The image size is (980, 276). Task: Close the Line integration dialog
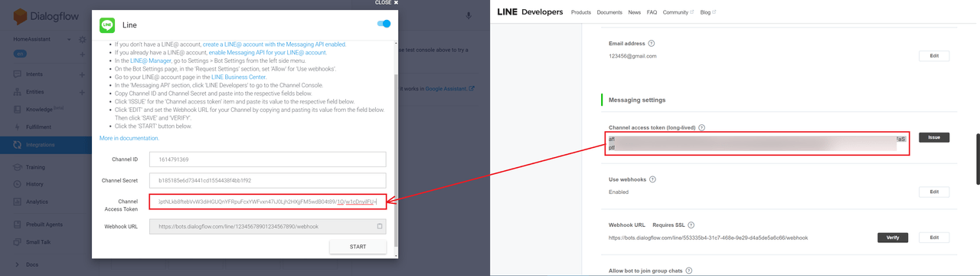[x=387, y=2]
